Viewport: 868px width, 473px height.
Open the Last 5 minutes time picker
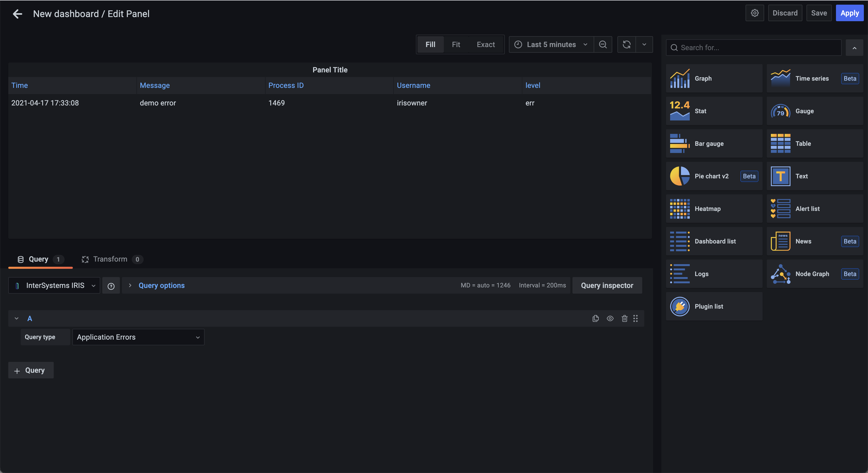coord(551,44)
